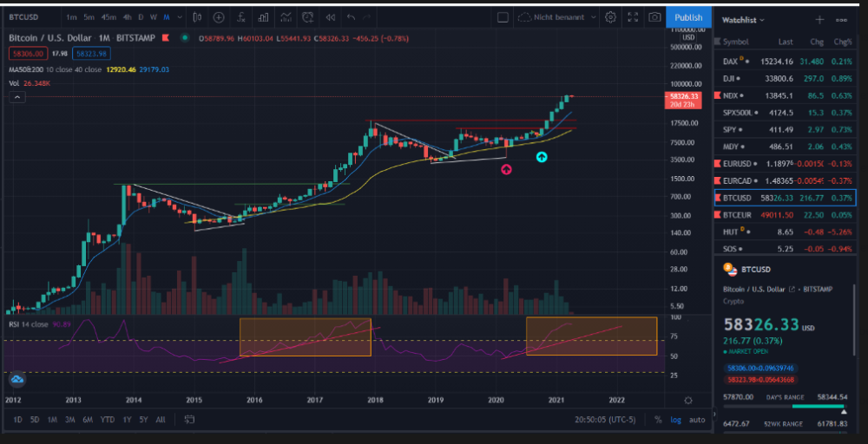Set date range to All
Viewport: 868px width, 444px height.
point(160,420)
